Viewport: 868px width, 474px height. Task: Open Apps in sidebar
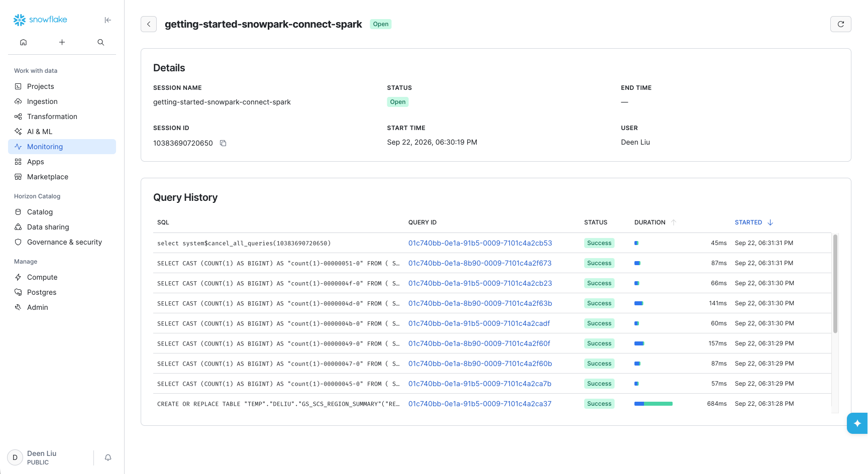click(62, 162)
